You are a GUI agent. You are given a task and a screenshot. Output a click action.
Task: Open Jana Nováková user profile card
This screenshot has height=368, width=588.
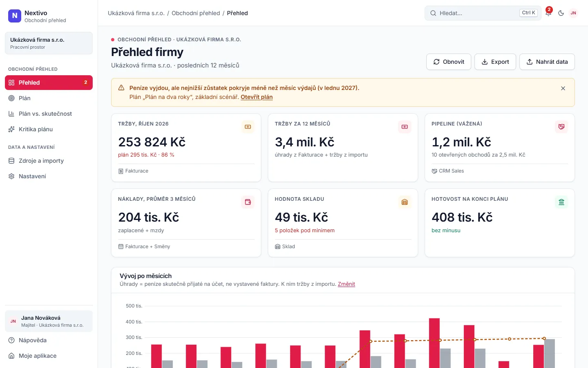(49, 321)
